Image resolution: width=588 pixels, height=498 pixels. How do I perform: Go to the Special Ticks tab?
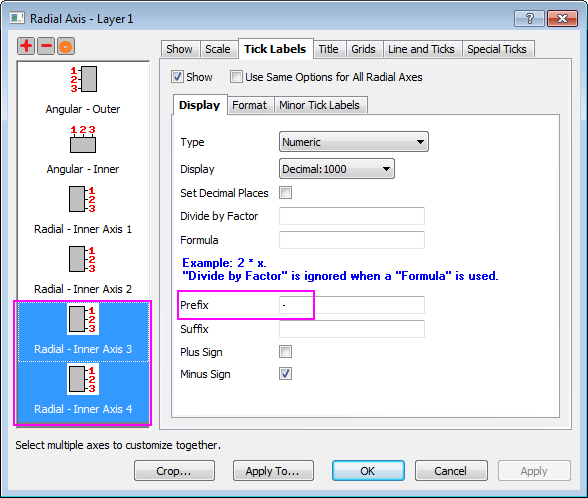point(497,49)
